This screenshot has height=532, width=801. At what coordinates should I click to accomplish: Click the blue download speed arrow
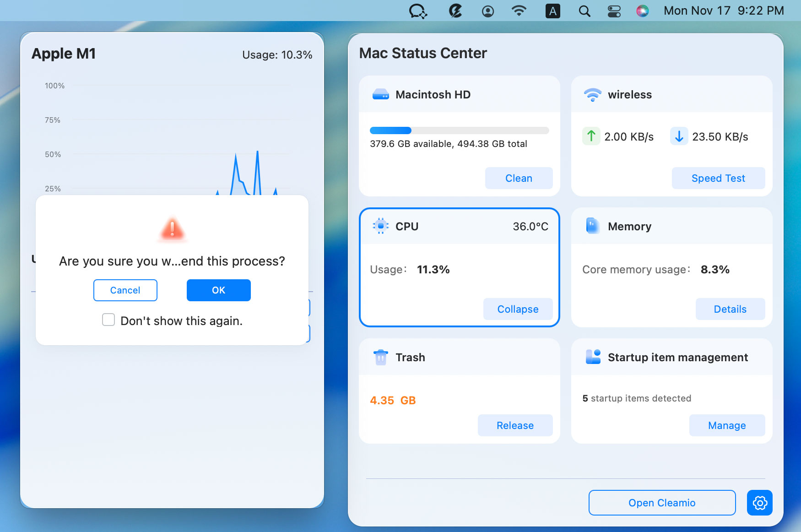679,136
